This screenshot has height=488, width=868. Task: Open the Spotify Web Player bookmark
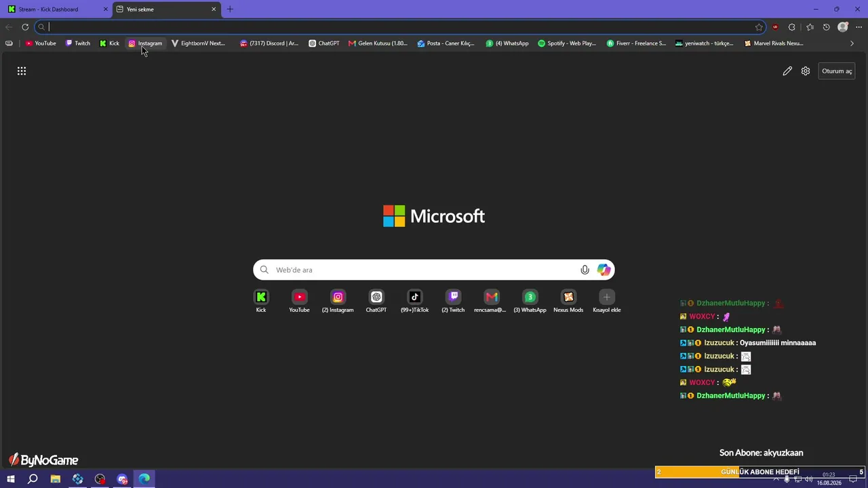point(567,43)
